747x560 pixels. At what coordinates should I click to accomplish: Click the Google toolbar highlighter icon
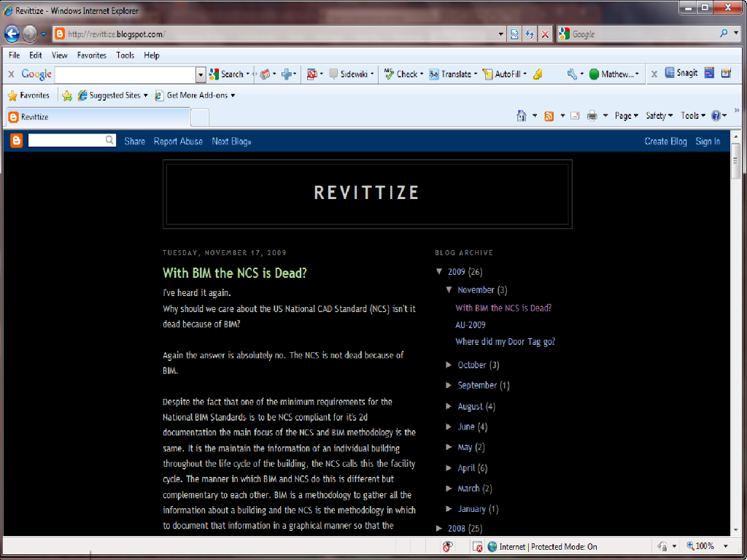coord(538,74)
